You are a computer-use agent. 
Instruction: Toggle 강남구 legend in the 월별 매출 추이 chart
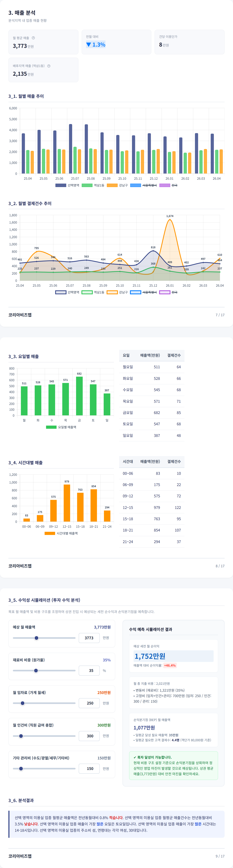[117, 185]
